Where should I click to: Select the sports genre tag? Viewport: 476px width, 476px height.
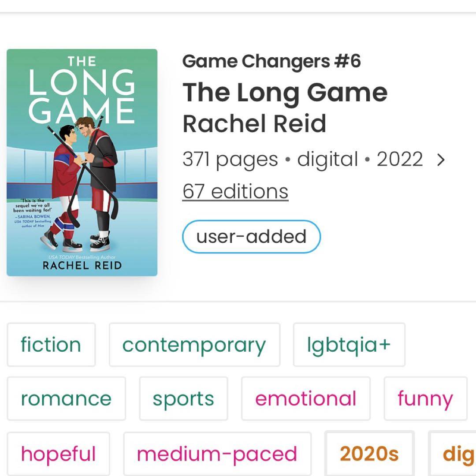pyautogui.click(x=183, y=398)
